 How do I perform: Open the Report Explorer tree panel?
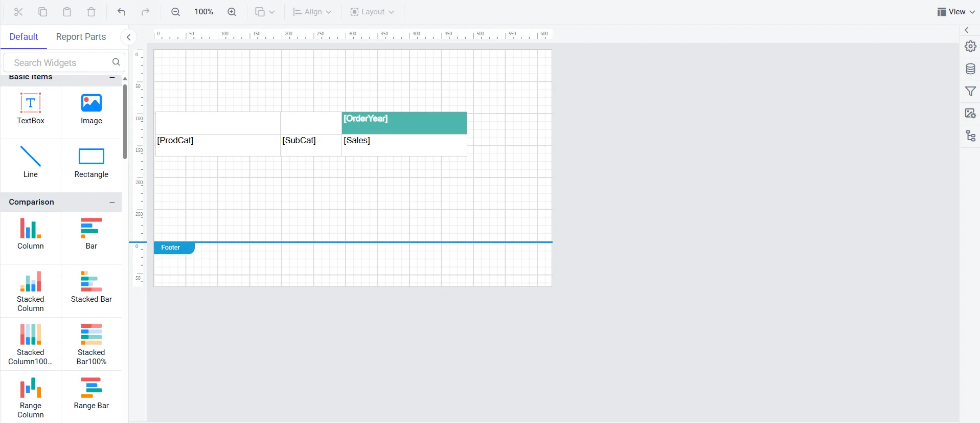point(970,136)
